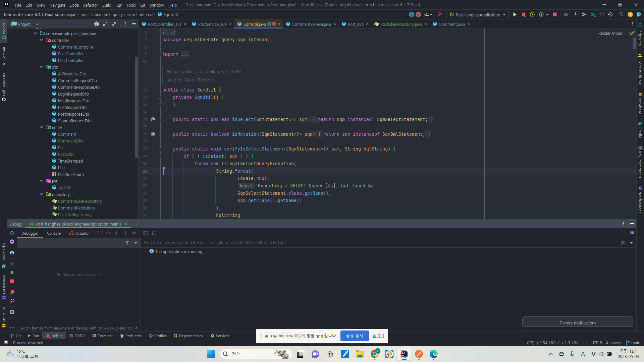Click the 7 more notifications button
Viewport: 644px width, 362px height.
click(577, 323)
